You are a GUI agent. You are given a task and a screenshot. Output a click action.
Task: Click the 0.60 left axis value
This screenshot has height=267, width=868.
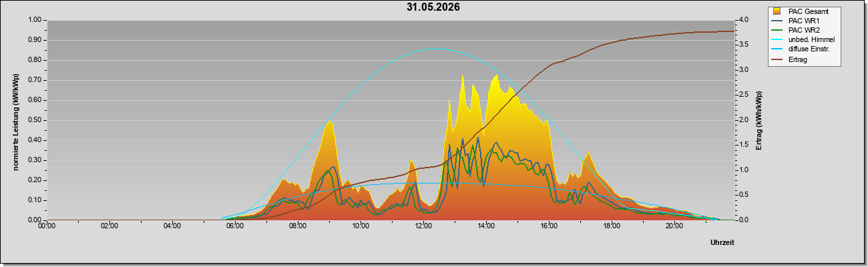point(35,100)
